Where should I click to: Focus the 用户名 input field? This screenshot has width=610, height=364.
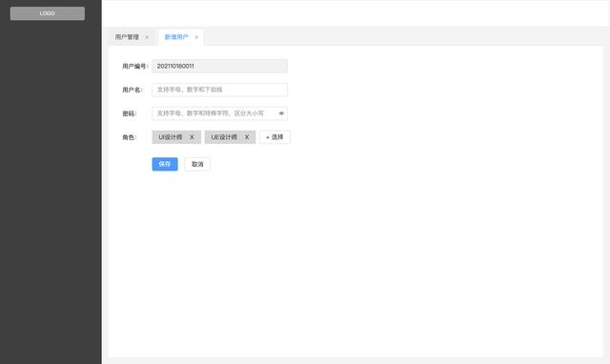pyautogui.click(x=220, y=90)
